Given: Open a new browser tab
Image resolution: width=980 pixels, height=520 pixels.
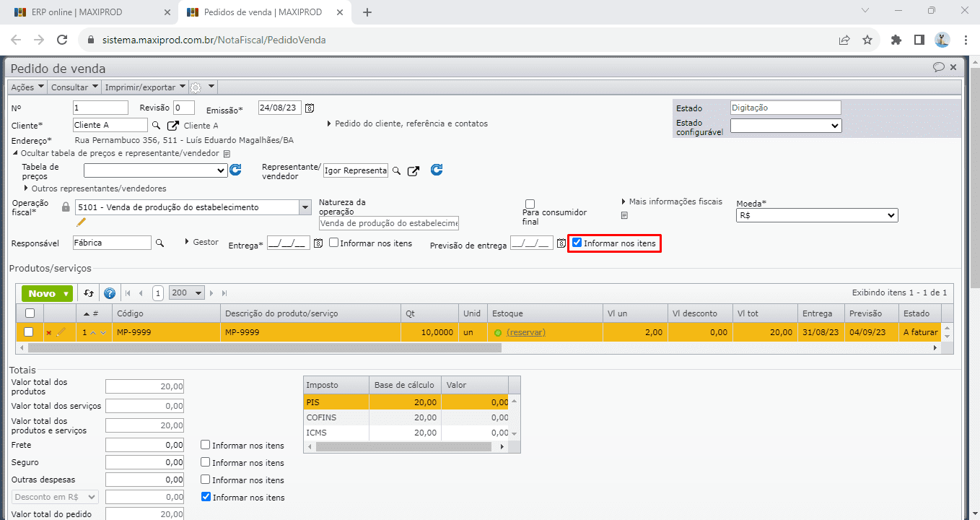Looking at the screenshot, I should (x=367, y=12).
